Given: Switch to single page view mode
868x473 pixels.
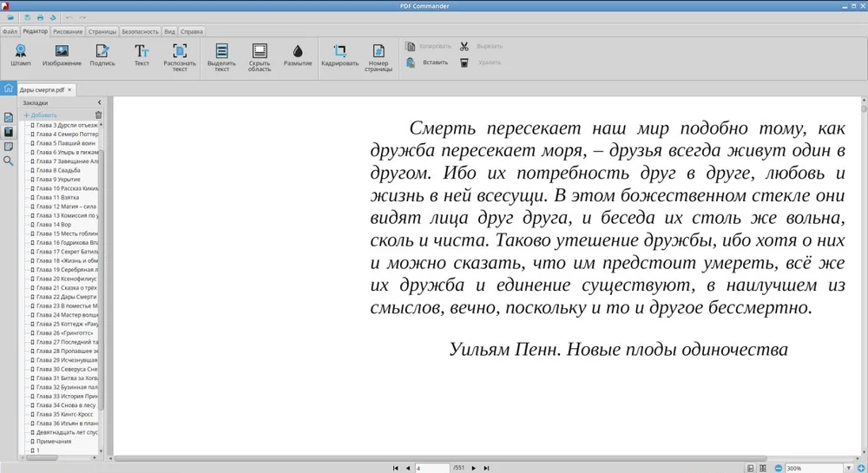Looking at the screenshot, I should [x=750, y=468].
